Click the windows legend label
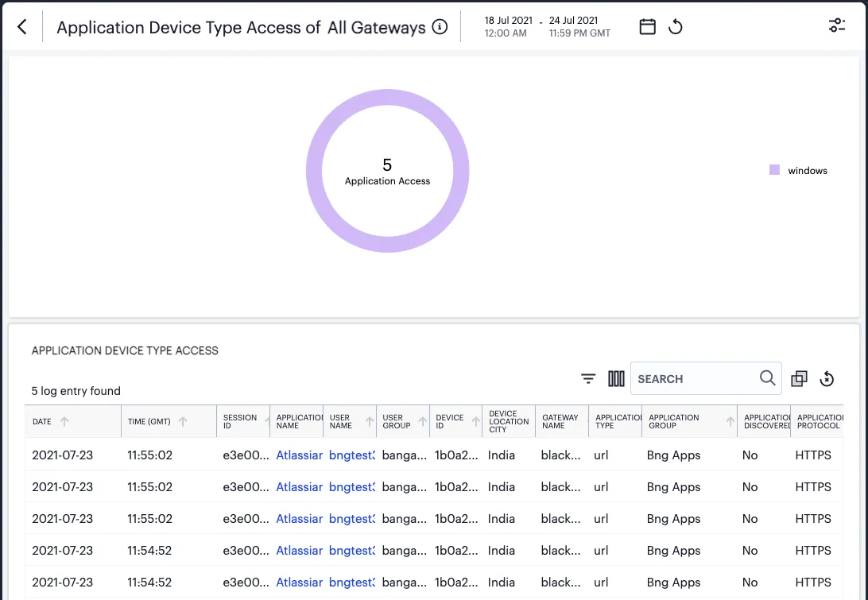868x600 pixels. coord(807,171)
